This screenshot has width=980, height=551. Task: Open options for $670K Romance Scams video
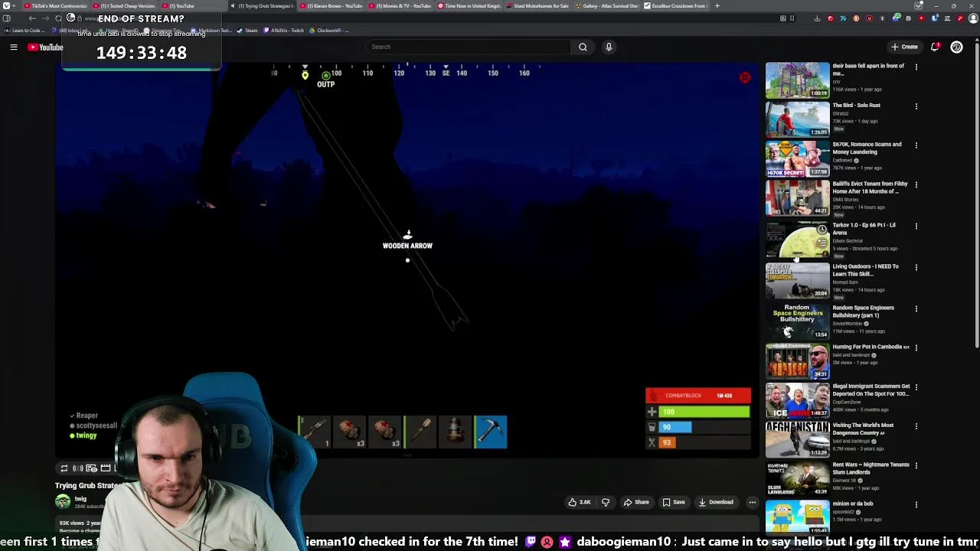click(916, 145)
